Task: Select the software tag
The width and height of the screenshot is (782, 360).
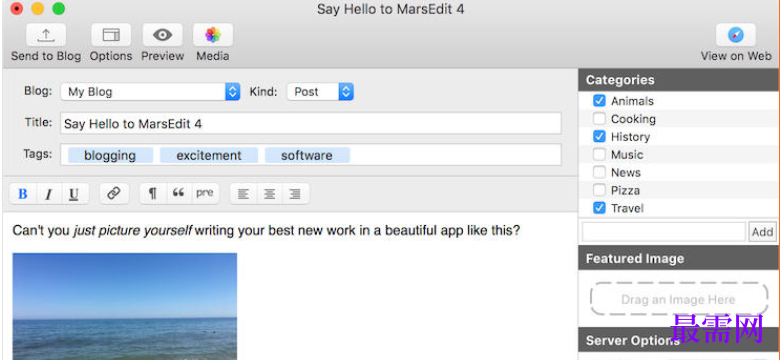Action: [x=307, y=155]
